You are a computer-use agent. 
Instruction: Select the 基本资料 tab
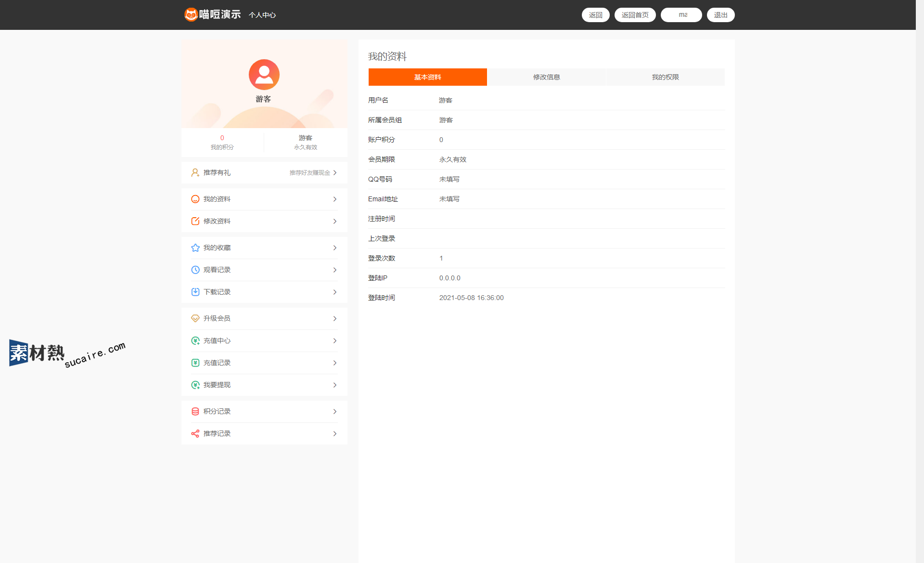click(427, 77)
